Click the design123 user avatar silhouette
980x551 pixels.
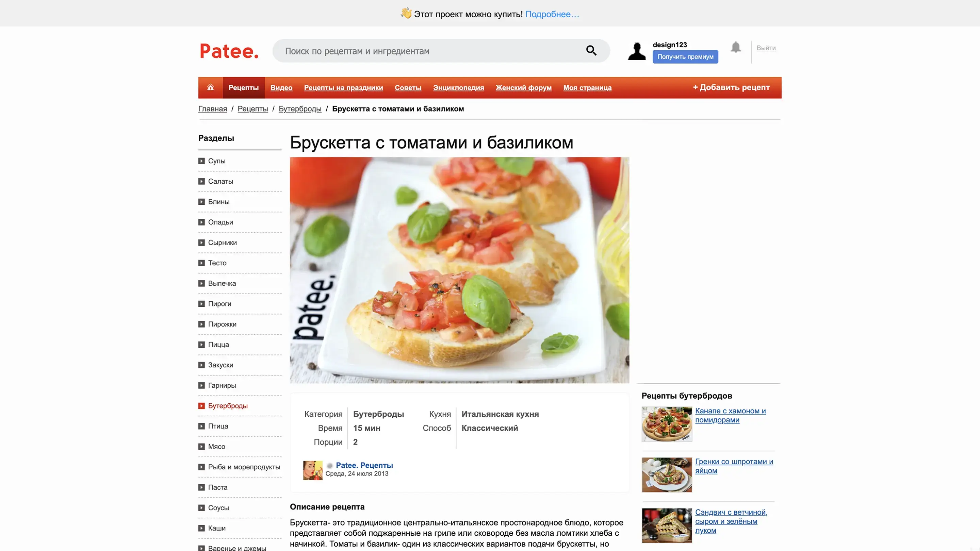click(x=637, y=51)
